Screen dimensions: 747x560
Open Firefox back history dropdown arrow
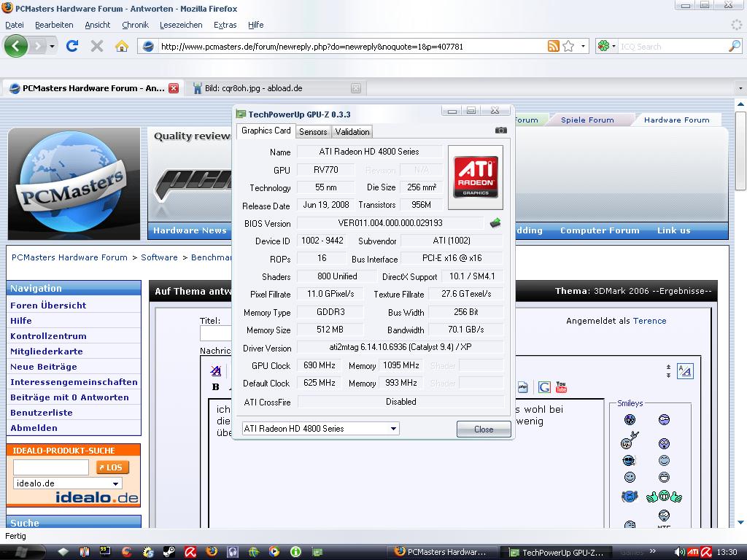[52, 46]
